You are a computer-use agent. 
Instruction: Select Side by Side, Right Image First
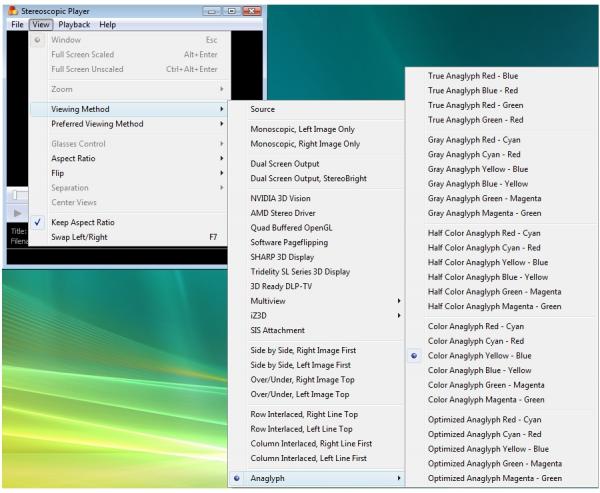pos(316,350)
